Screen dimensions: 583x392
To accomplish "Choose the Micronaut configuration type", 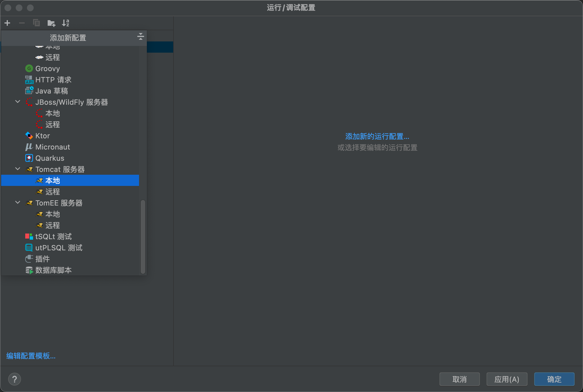I will point(70,147).
